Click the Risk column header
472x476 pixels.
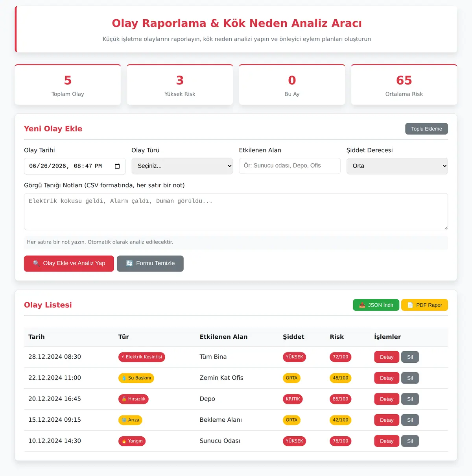(337, 337)
